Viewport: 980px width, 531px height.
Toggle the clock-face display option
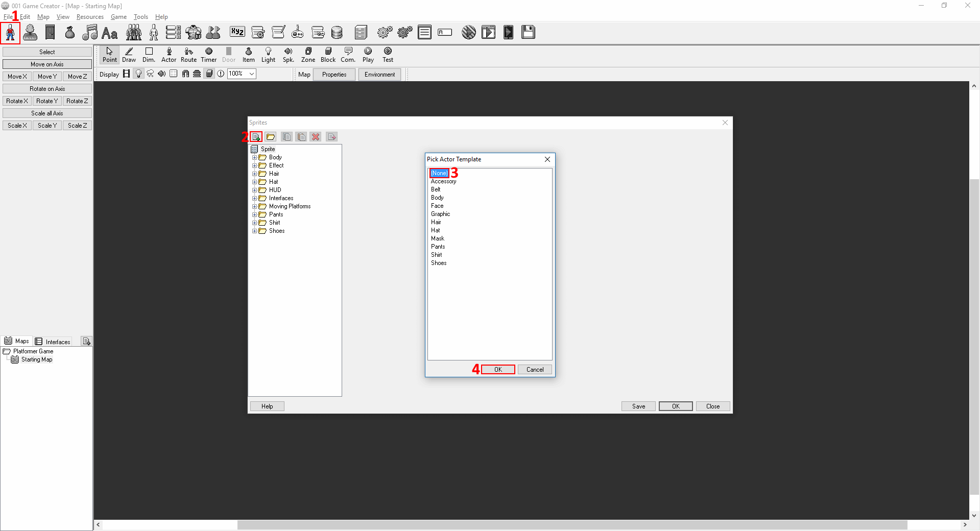click(221, 74)
